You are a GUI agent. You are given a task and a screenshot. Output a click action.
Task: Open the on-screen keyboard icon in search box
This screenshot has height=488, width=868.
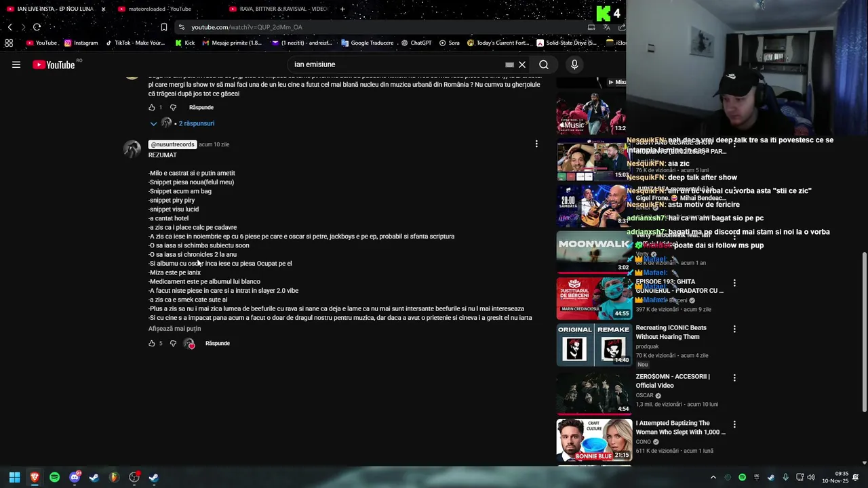[509, 64]
